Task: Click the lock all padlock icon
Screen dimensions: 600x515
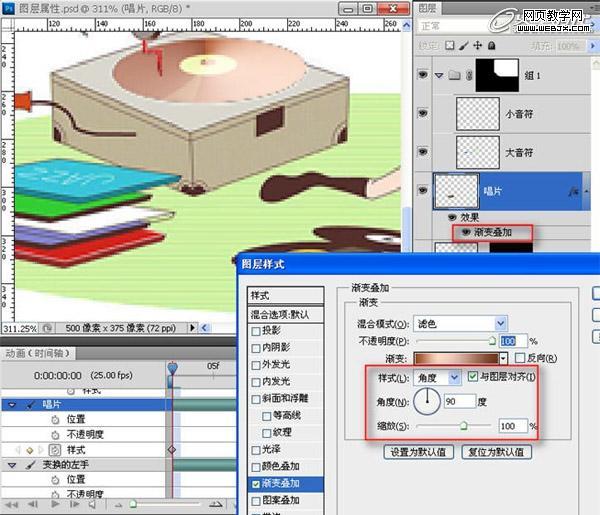Action: [x=492, y=46]
